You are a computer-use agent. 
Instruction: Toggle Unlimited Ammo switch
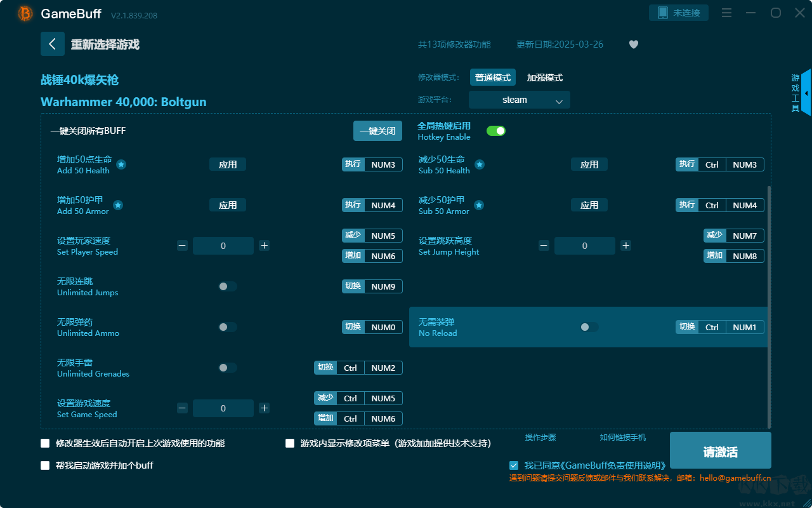point(228,327)
